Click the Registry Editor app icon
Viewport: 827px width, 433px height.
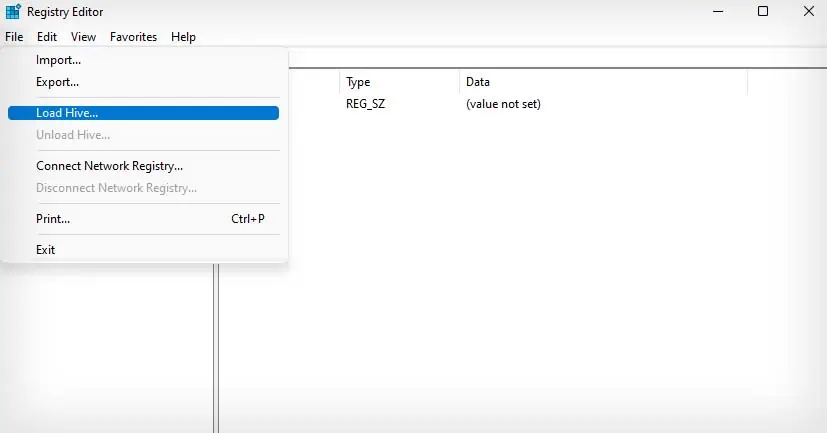tap(13, 12)
